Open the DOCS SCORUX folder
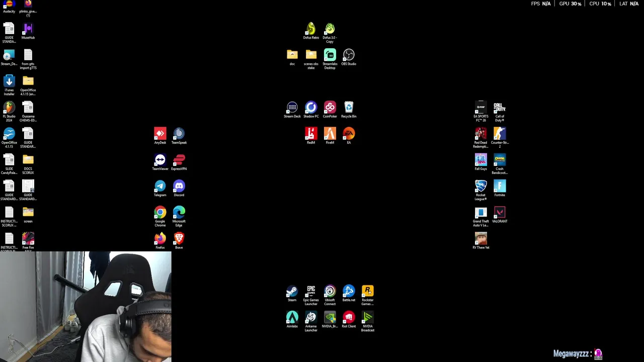The width and height of the screenshot is (644, 362). 28,164
